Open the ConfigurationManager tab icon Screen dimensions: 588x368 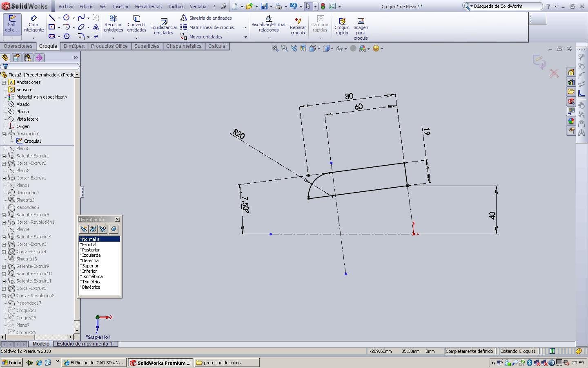pos(28,58)
